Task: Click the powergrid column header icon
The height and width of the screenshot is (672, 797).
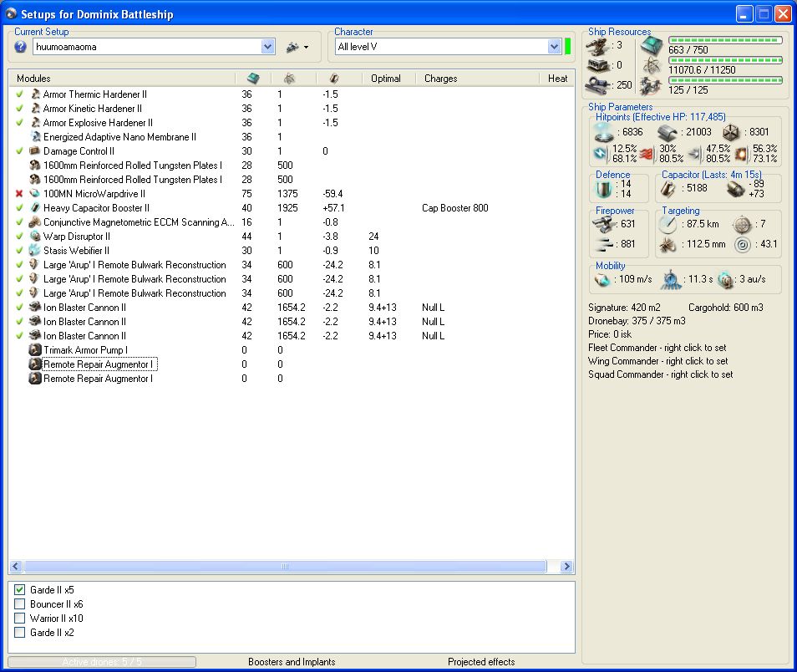Action: point(289,79)
